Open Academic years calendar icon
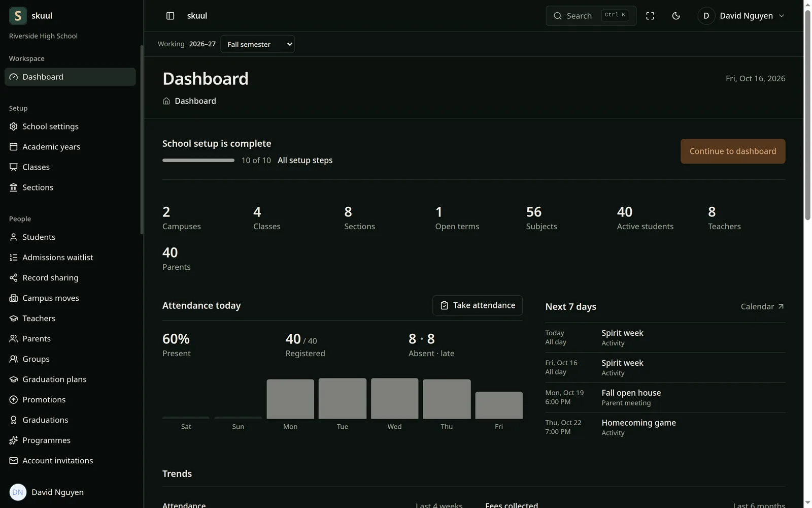 click(x=14, y=147)
